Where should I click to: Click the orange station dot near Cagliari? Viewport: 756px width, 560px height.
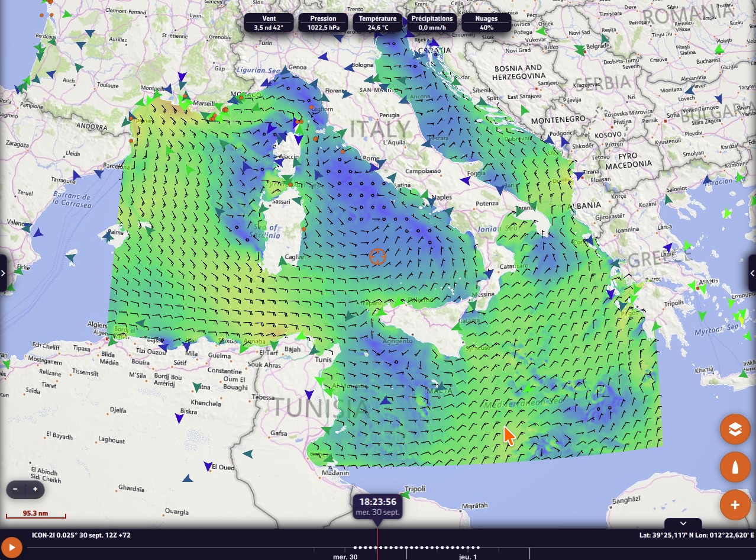point(303,228)
